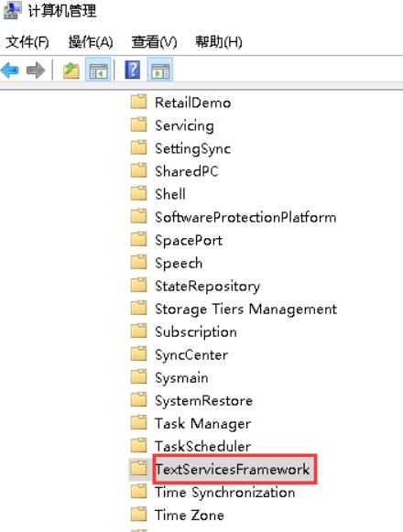This screenshot has width=403, height=532.
Task: Select the TaskScheduler tree item
Action: click(x=202, y=446)
